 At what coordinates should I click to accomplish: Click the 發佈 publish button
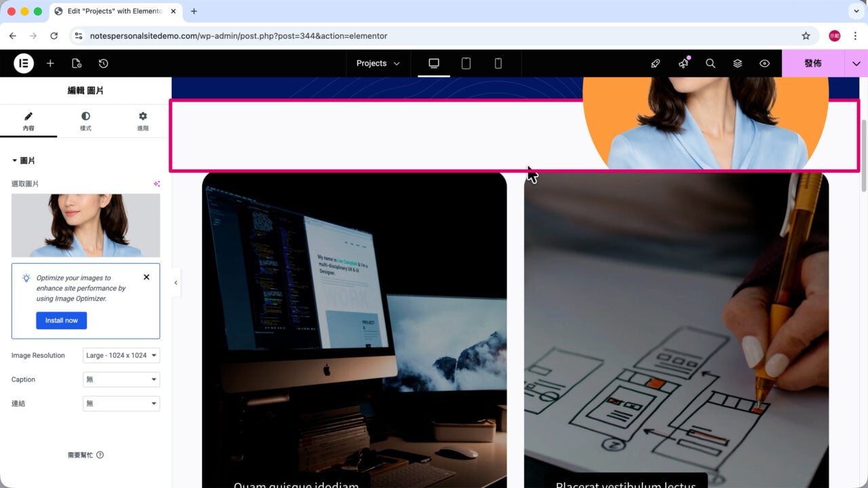tap(813, 63)
